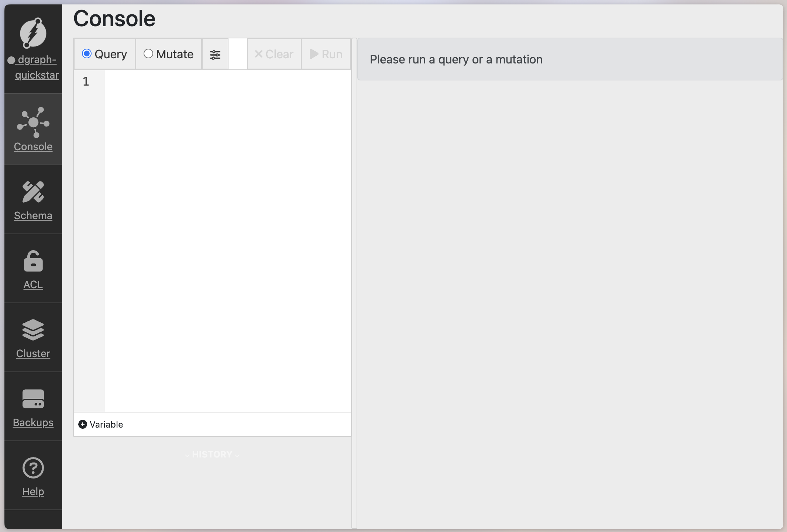Viewport: 787px width, 532px height.
Task: Click the Backups sidebar label
Action: 33,422
